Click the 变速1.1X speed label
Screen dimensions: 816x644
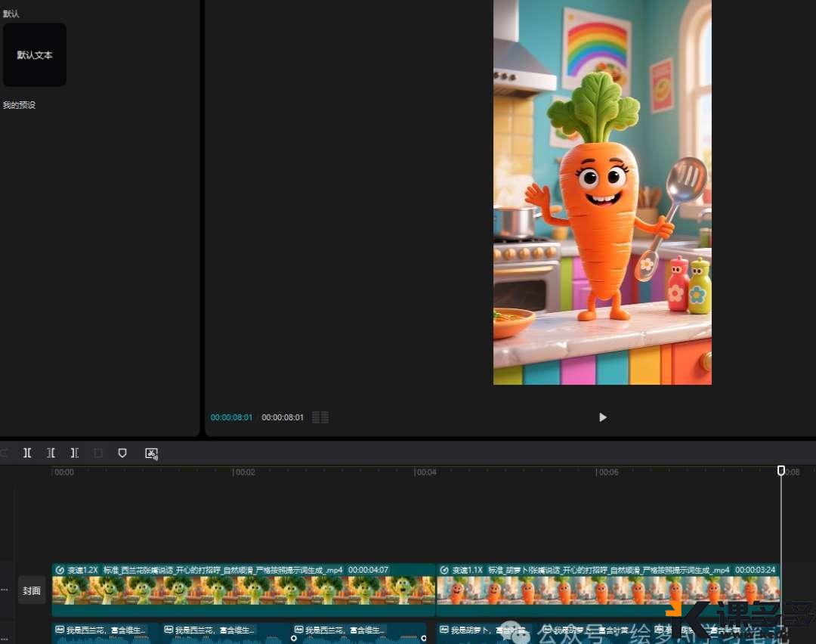point(468,570)
